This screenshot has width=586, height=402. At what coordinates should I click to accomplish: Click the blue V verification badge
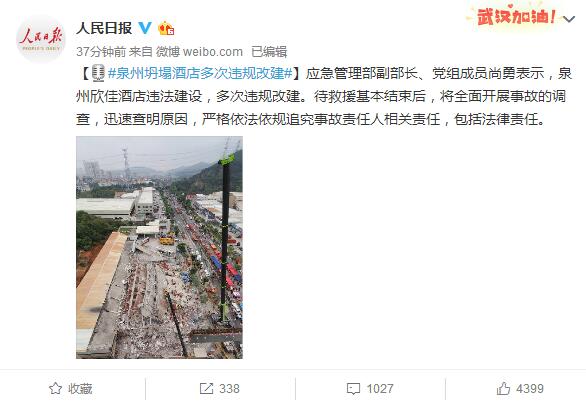click(x=145, y=28)
